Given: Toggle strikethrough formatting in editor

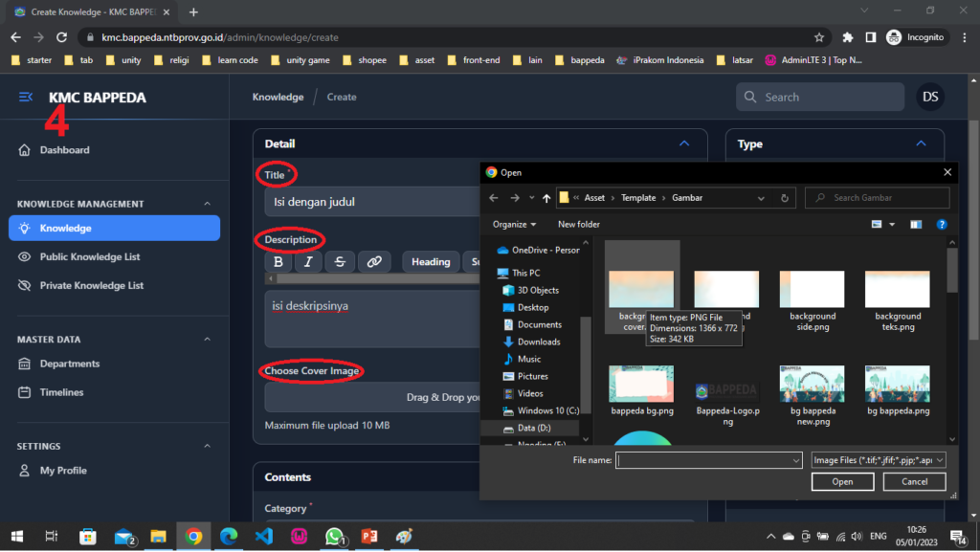Looking at the screenshot, I should (340, 262).
